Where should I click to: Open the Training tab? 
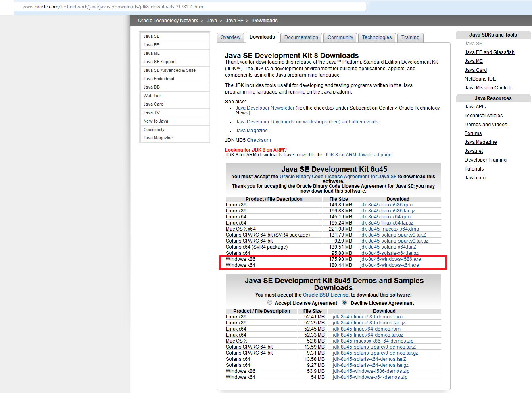(410, 37)
